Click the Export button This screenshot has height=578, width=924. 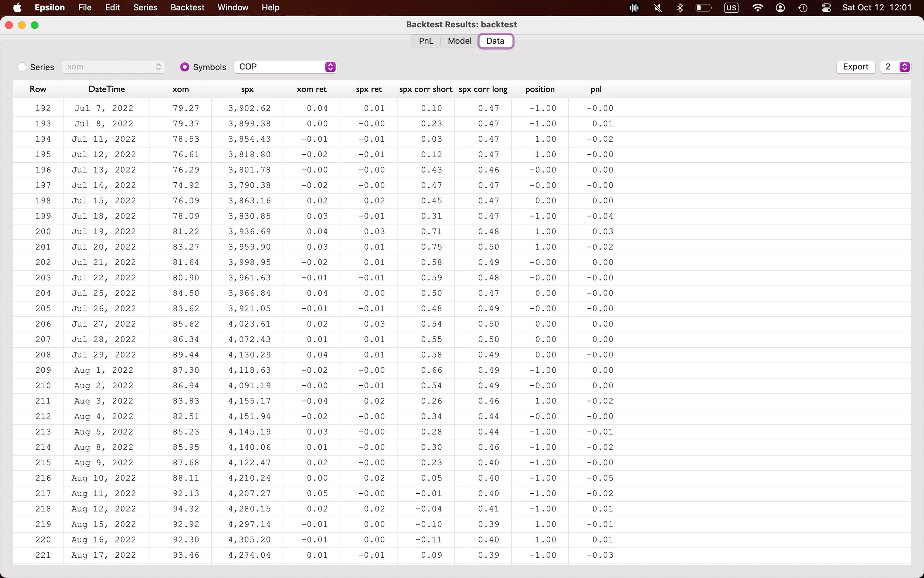856,67
